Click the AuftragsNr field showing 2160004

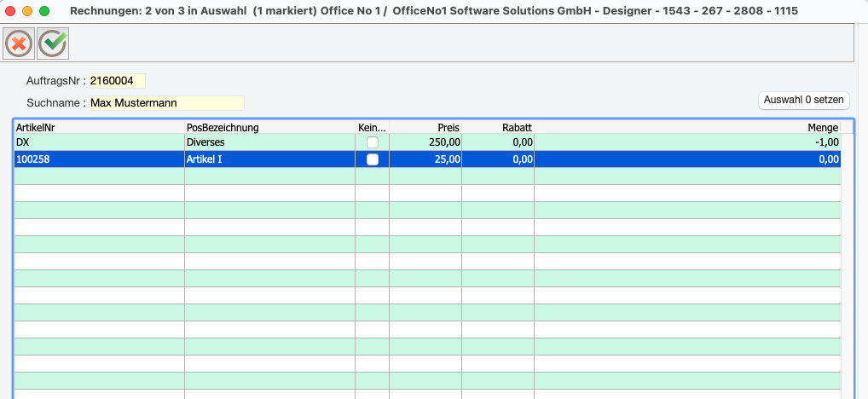[x=117, y=81]
